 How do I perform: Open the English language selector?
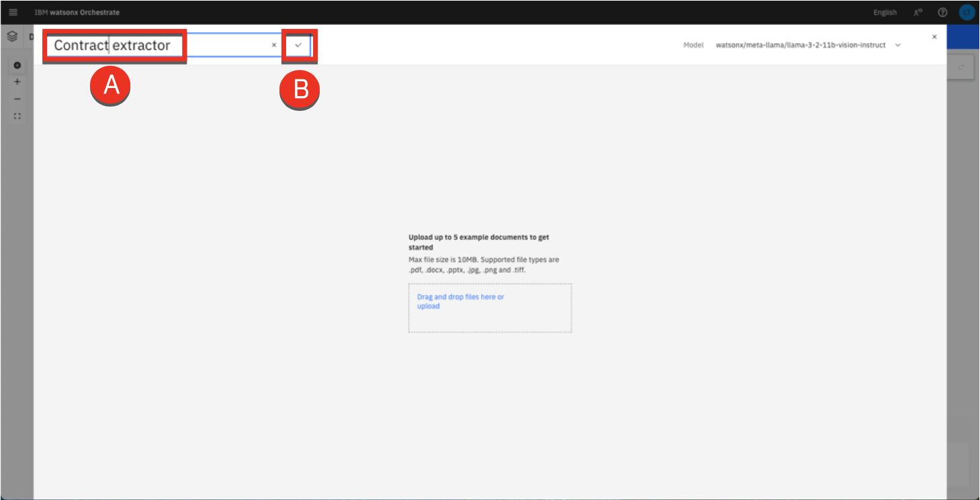coord(885,12)
